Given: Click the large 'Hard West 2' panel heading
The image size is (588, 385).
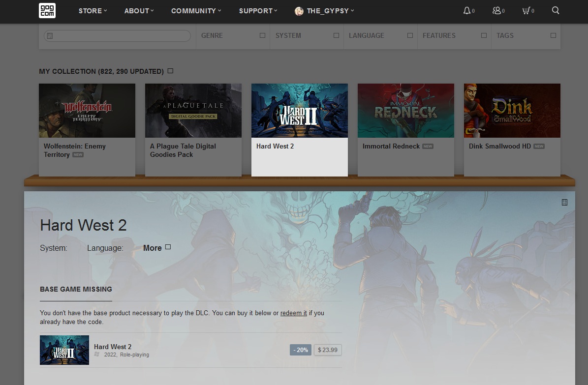Looking at the screenshot, I should click(x=83, y=225).
